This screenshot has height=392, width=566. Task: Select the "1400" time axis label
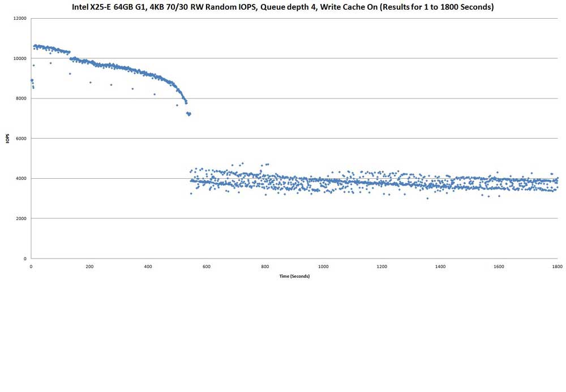[x=440, y=267]
